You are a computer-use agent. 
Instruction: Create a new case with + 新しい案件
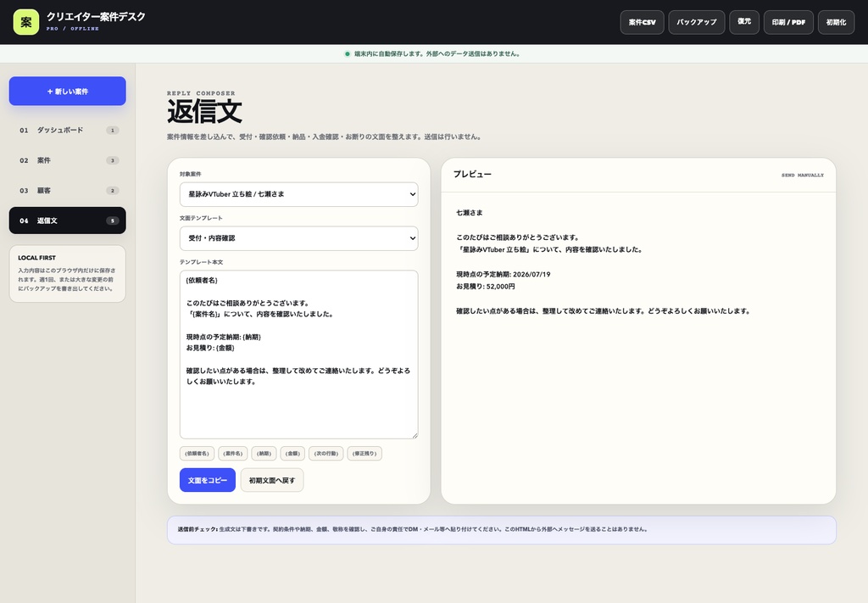click(x=68, y=92)
